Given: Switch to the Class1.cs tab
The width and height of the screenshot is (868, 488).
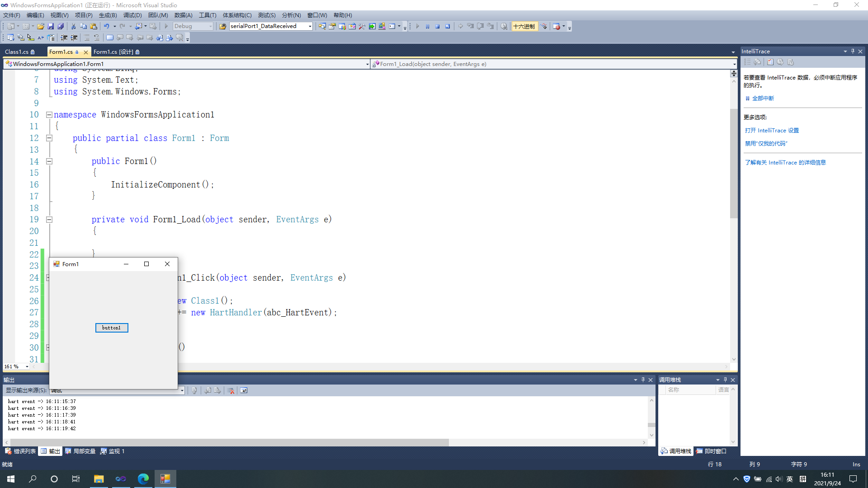Looking at the screenshot, I should tap(17, 52).
